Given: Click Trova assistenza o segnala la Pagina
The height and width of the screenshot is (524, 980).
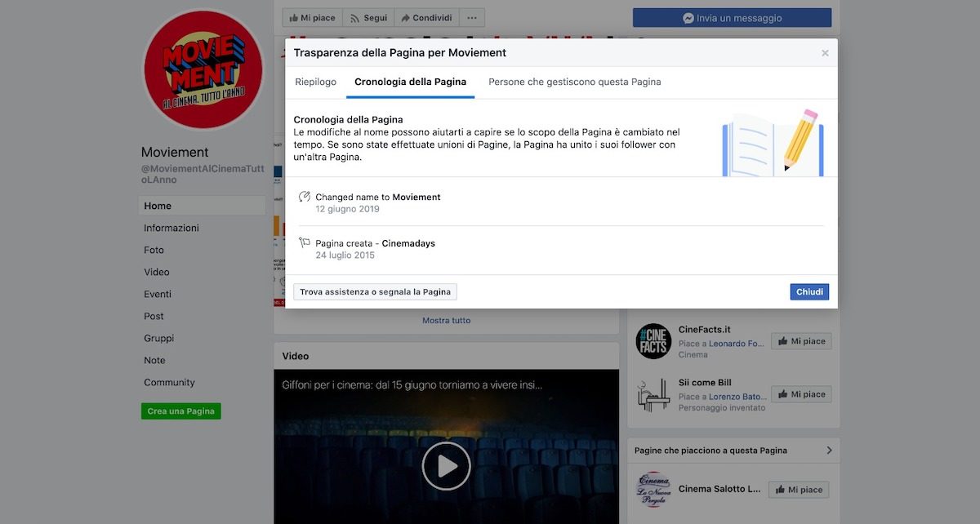Looking at the screenshot, I should coord(375,292).
